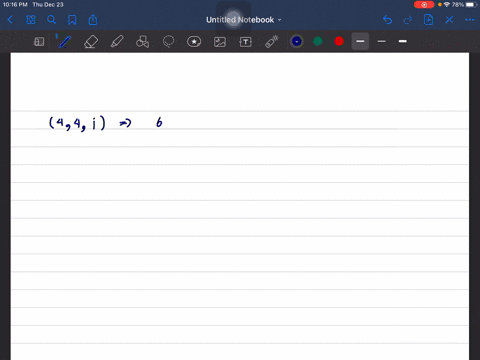Tap the handwritten number 6
Image resolution: width=480 pixels, height=360 pixels.
click(x=159, y=122)
